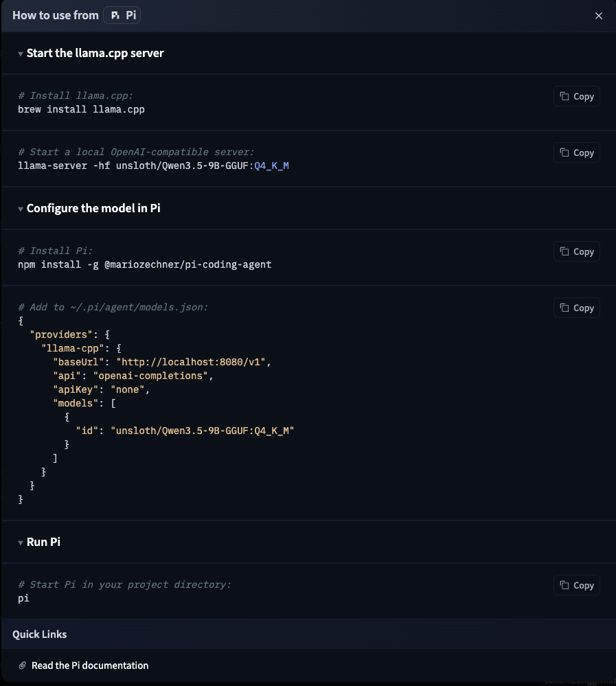Image resolution: width=616 pixels, height=686 pixels.
Task: Click the 'llama-server -hf unsloth/Qwen3.5-9B-GGUF' command text
Action: click(133, 165)
